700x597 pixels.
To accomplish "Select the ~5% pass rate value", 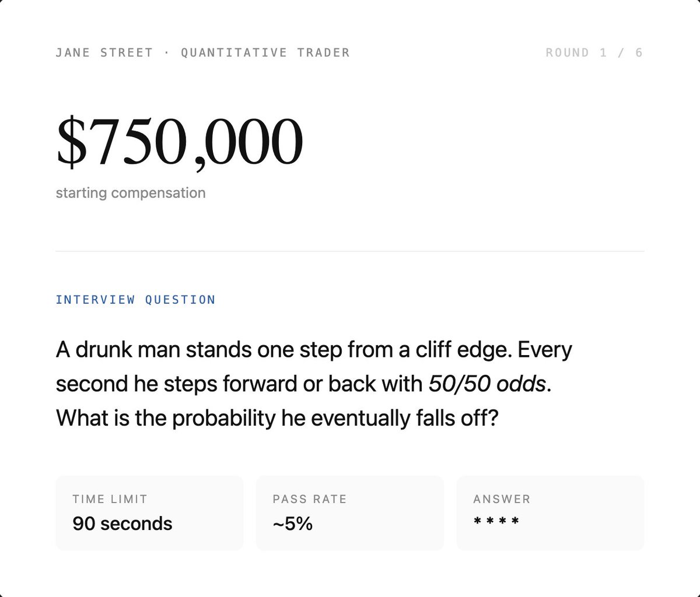I will pyautogui.click(x=293, y=524).
